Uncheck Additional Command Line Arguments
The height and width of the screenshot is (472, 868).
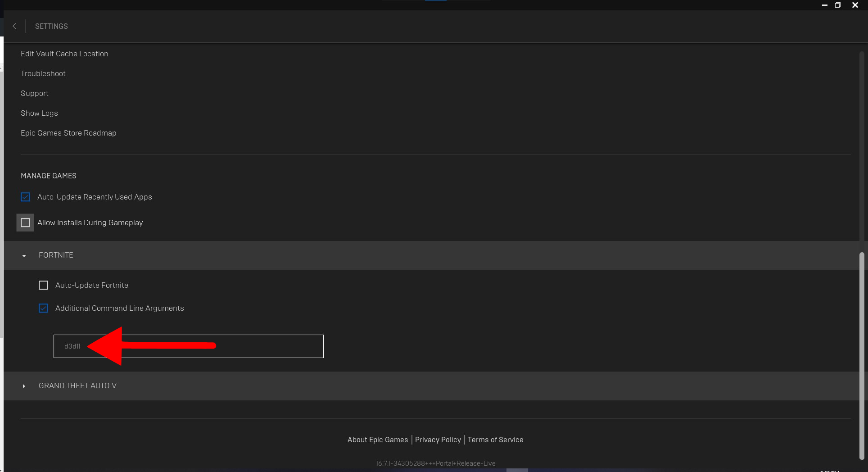(x=43, y=308)
